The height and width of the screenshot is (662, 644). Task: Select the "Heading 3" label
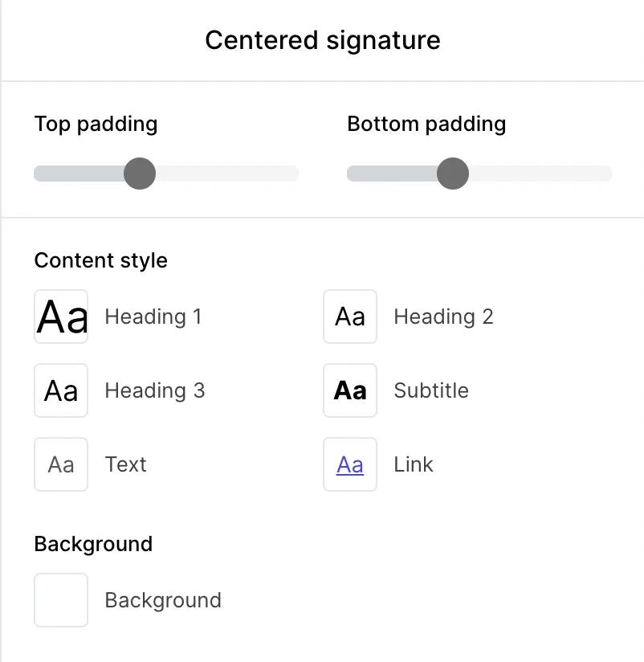coord(155,390)
